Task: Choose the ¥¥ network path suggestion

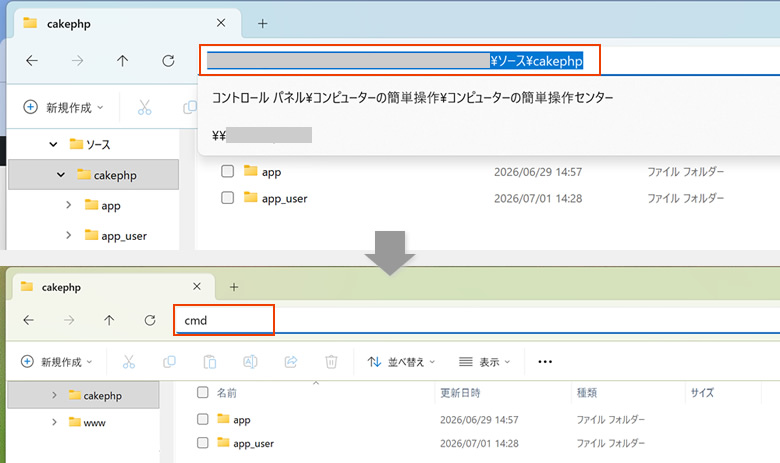Action: [x=262, y=135]
